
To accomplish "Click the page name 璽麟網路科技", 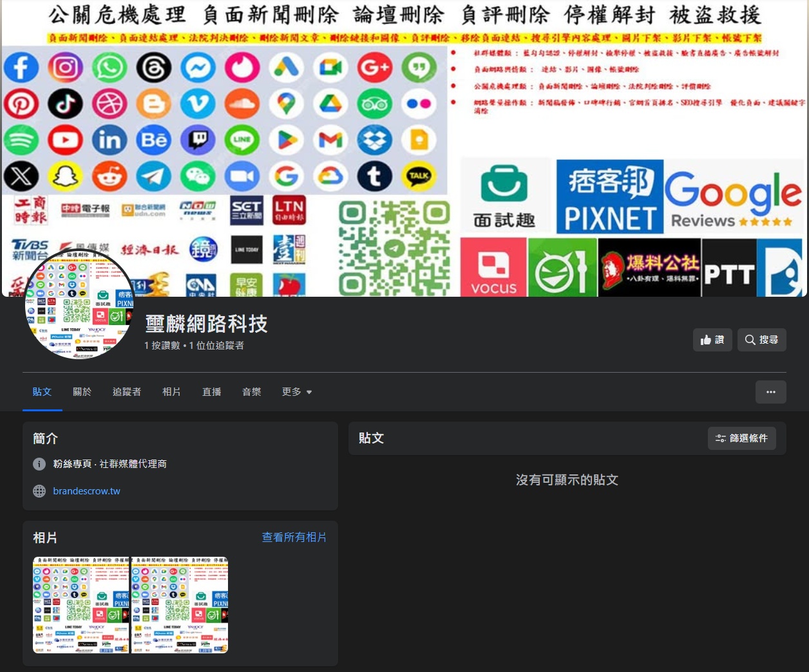I will [x=206, y=324].
